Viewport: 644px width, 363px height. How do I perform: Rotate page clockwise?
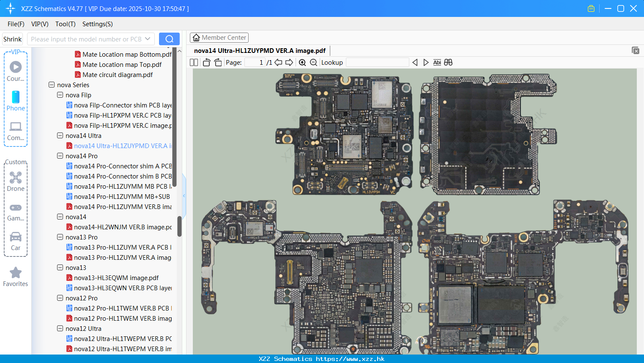218,63
